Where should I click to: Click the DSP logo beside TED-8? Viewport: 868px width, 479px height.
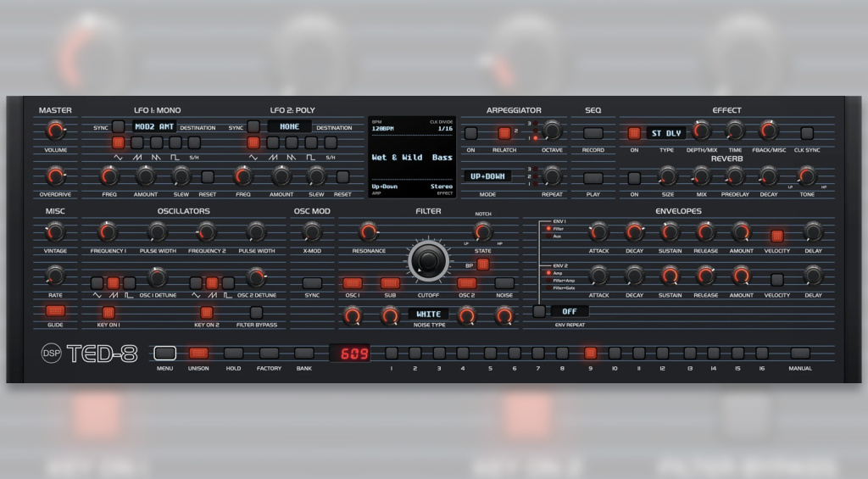pos(52,354)
